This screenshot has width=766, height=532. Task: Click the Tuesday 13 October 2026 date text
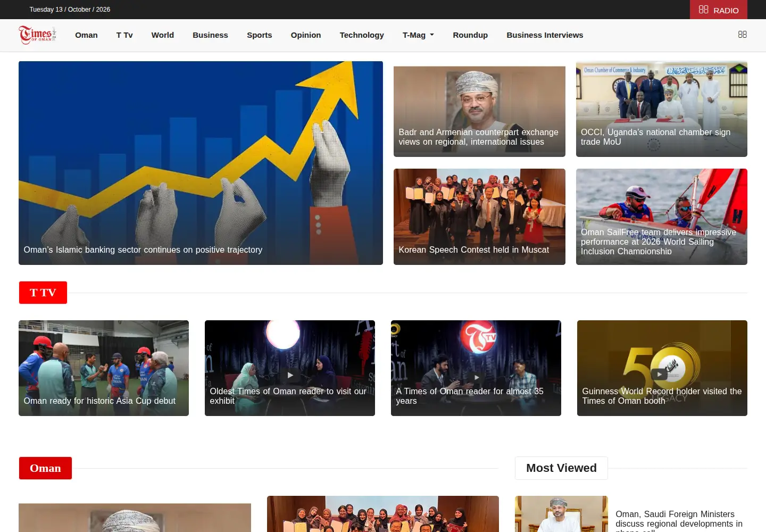point(70,10)
